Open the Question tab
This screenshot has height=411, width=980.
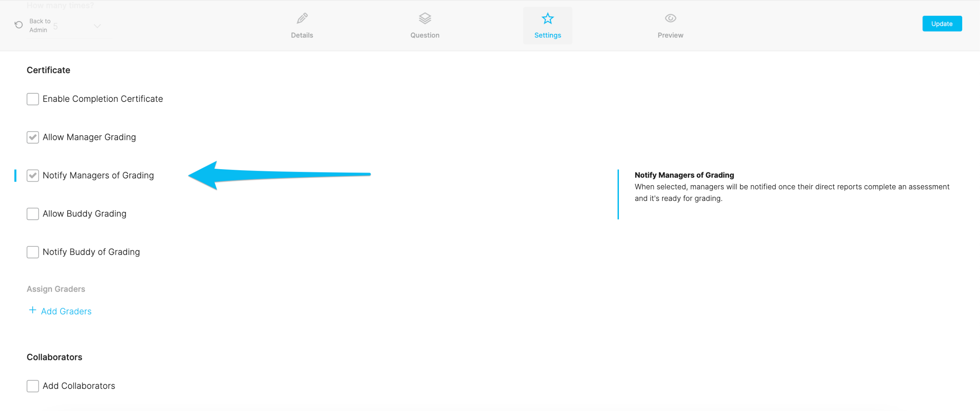pos(424,35)
